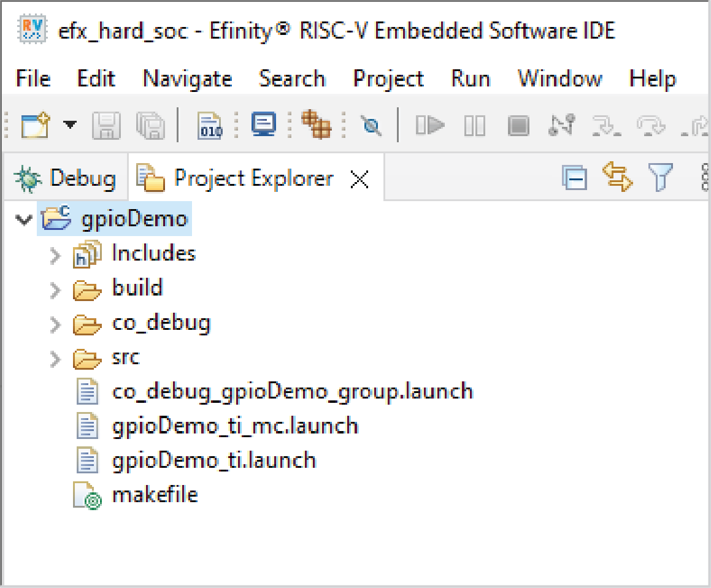Screen dimensions: 711x588
Task: Open the terminal monitor icon
Action: [264, 125]
